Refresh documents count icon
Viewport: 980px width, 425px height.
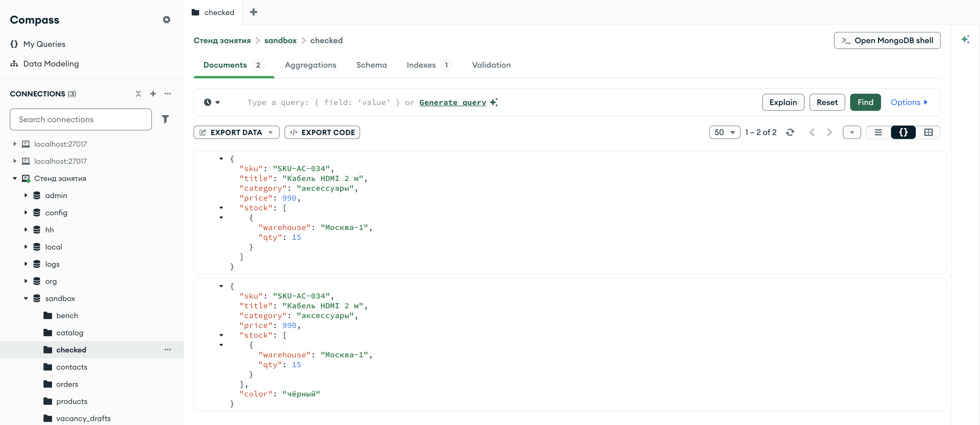coord(790,132)
